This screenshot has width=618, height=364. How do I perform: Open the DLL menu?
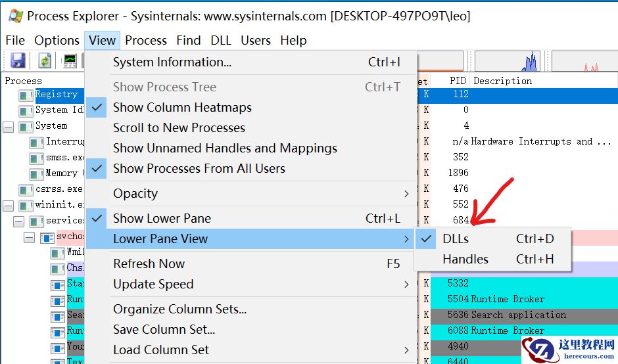coord(221,40)
